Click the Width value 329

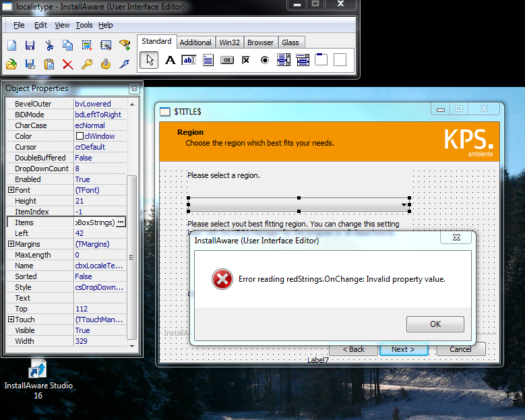coord(100,341)
